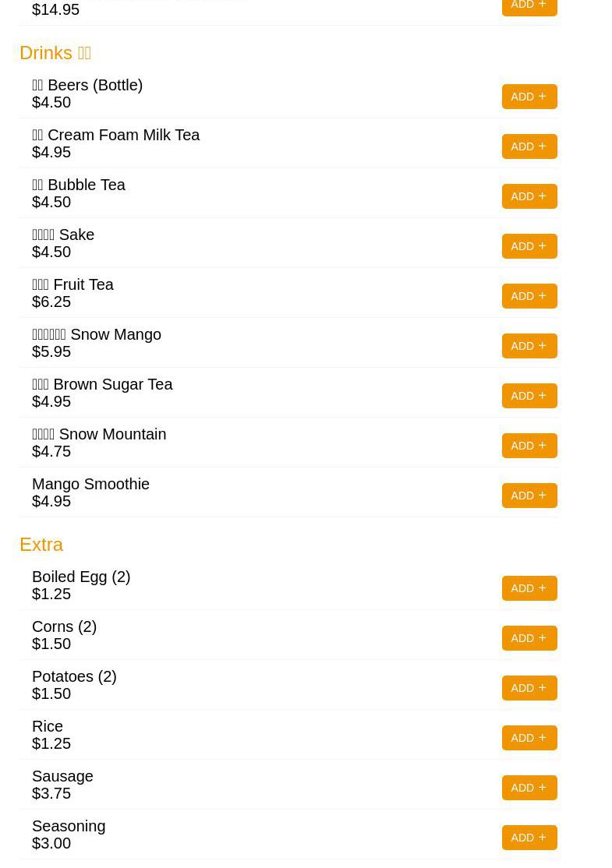Screen dimensions: 612x868
Task: Click ADD beside Sausage
Action: point(529,788)
